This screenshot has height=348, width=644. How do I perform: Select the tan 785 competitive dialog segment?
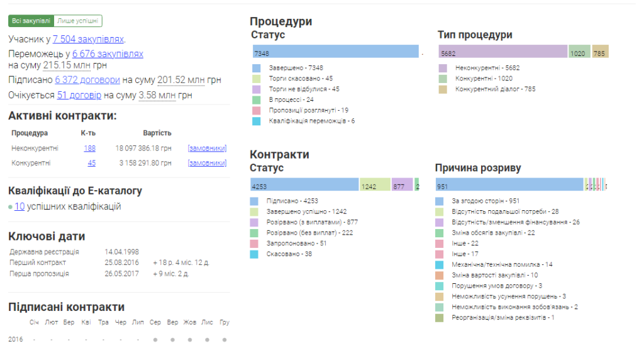click(600, 53)
